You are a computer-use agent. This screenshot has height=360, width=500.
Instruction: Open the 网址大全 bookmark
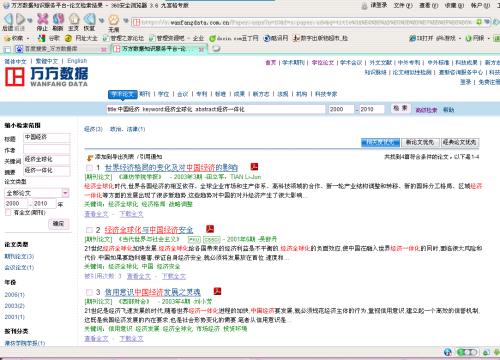click(81, 38)
